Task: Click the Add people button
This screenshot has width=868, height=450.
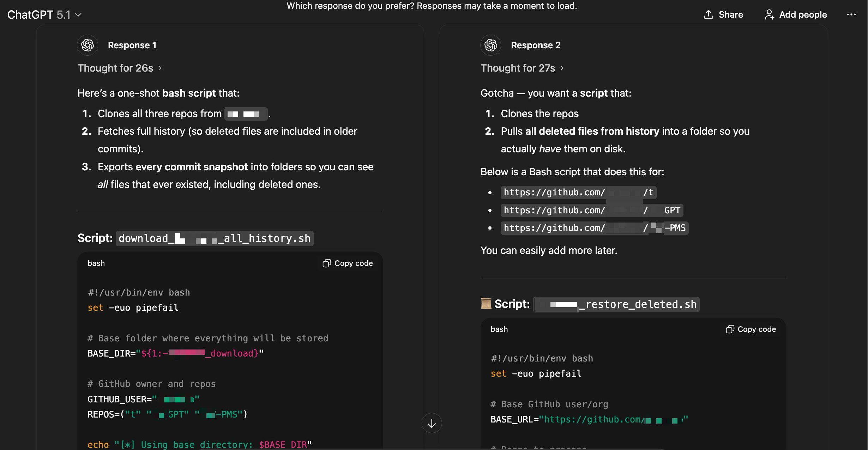Action: coord(796,14)
